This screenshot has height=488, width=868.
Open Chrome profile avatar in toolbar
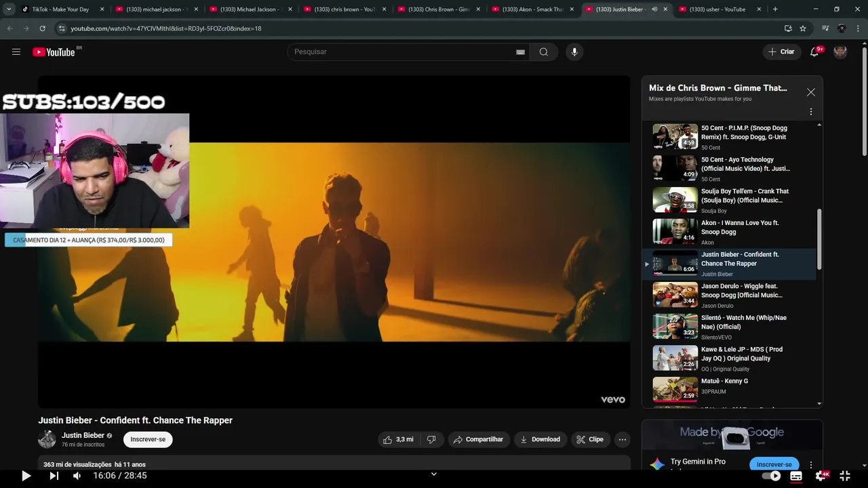tap(842, 28)
